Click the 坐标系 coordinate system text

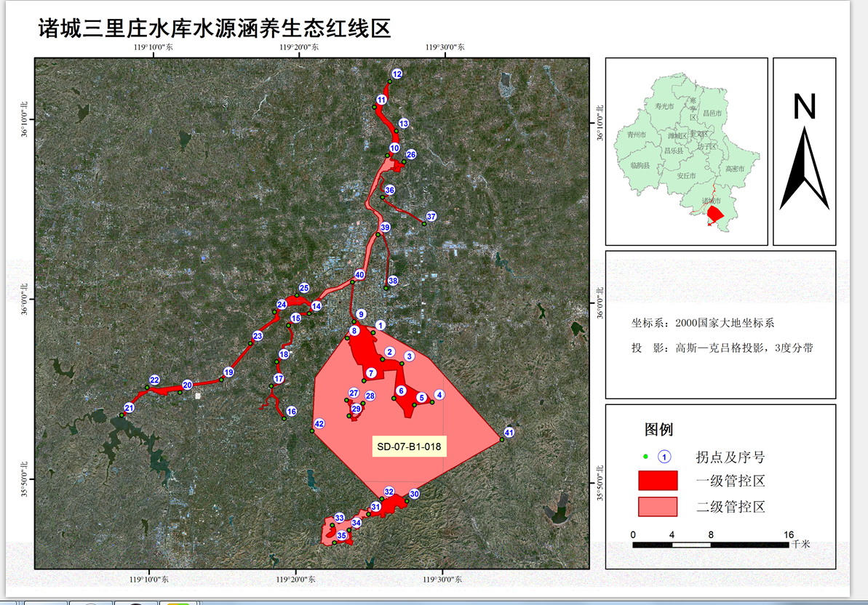703,323
